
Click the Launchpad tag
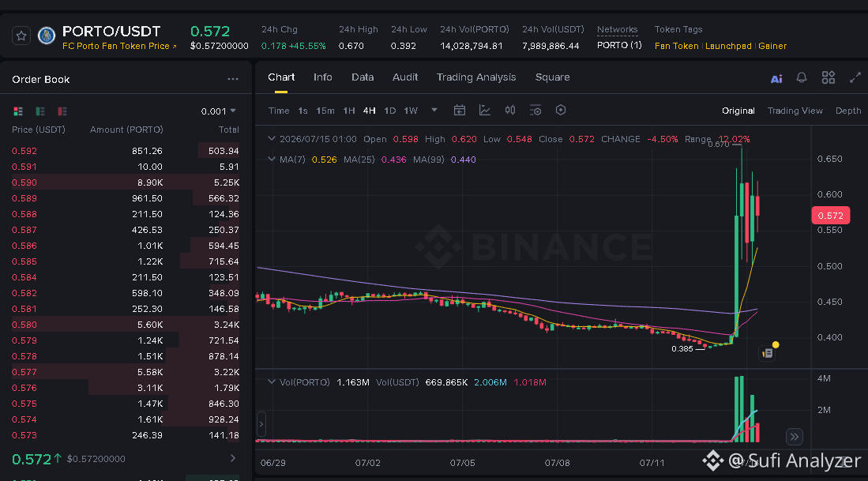728,46
